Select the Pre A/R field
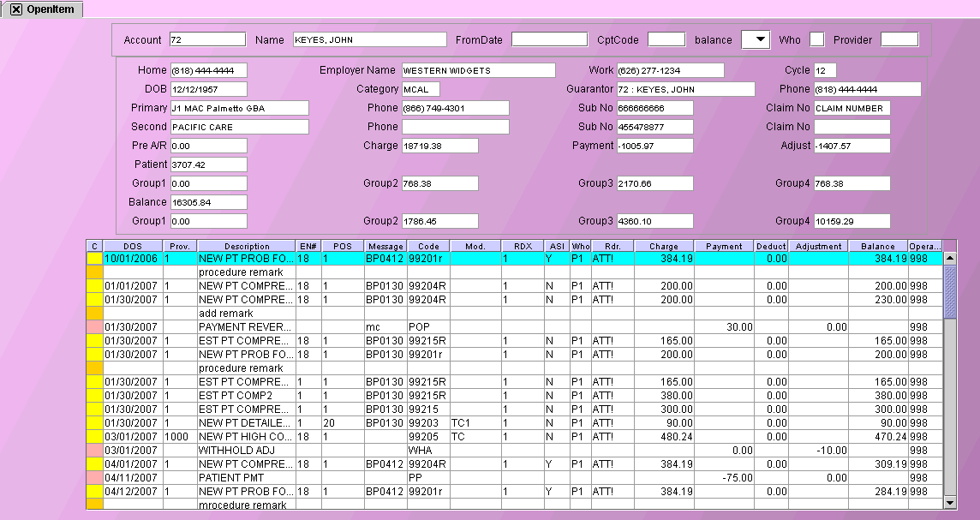 pyautogui.click(x=209, y=146)
